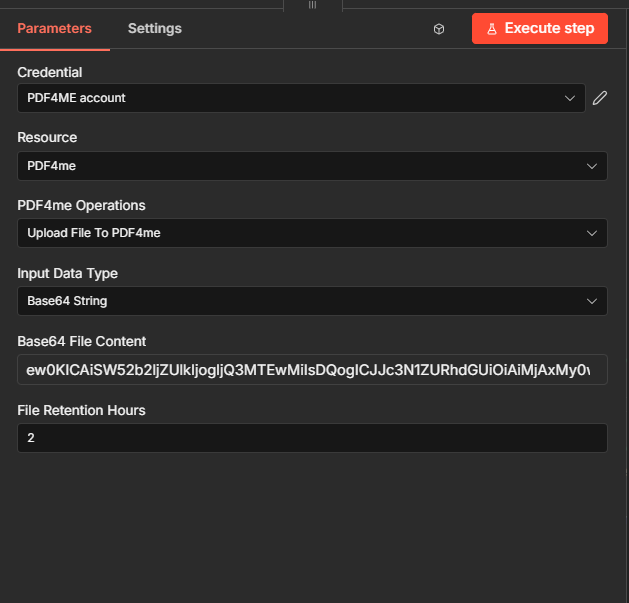Click into the Base64 File Content field
This screenshot has width=629, height=603.
310,370
